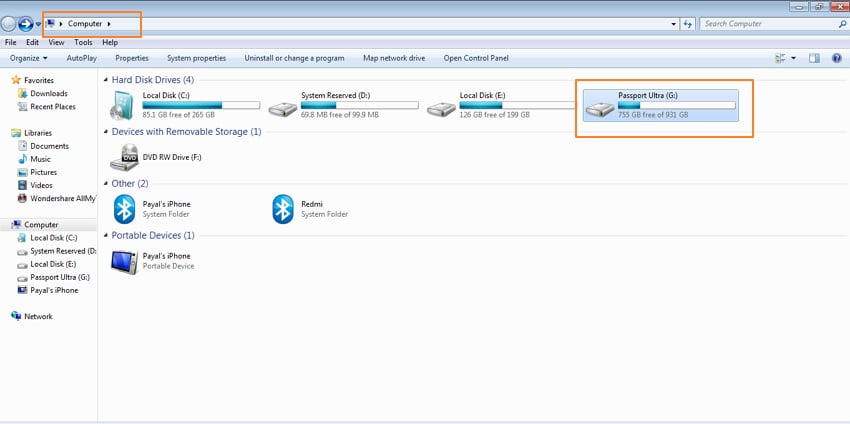Click the Redmi Bluetooth icon
Image resolution: width=850 pixels, height=424 pixels.
[x=282, y=209]
